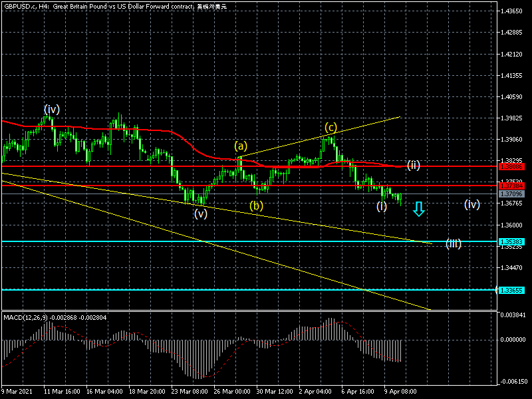
Task: Click the white (v) wave label
Action: pos(201,214)
